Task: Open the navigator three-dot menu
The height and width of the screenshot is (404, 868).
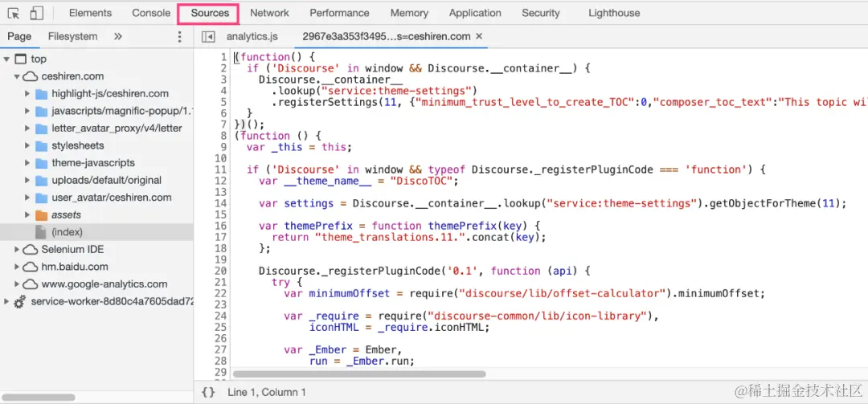Action: click(x=179, y=36)
